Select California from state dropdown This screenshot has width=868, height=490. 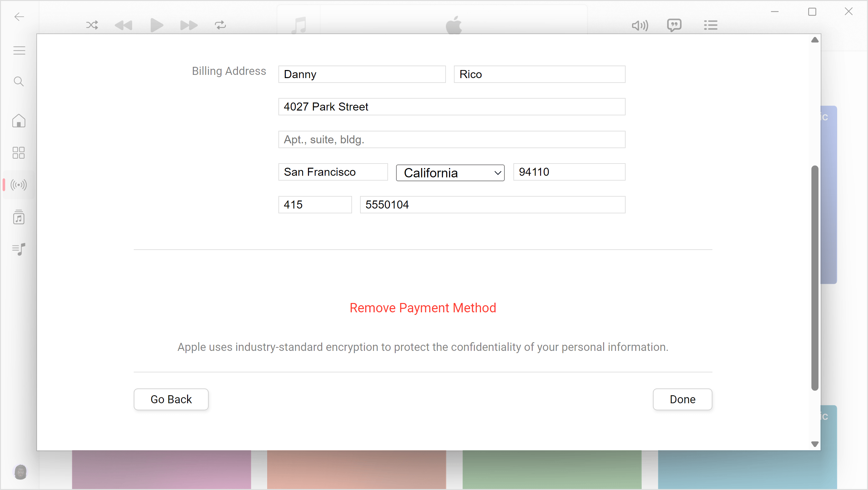[450, 172]
